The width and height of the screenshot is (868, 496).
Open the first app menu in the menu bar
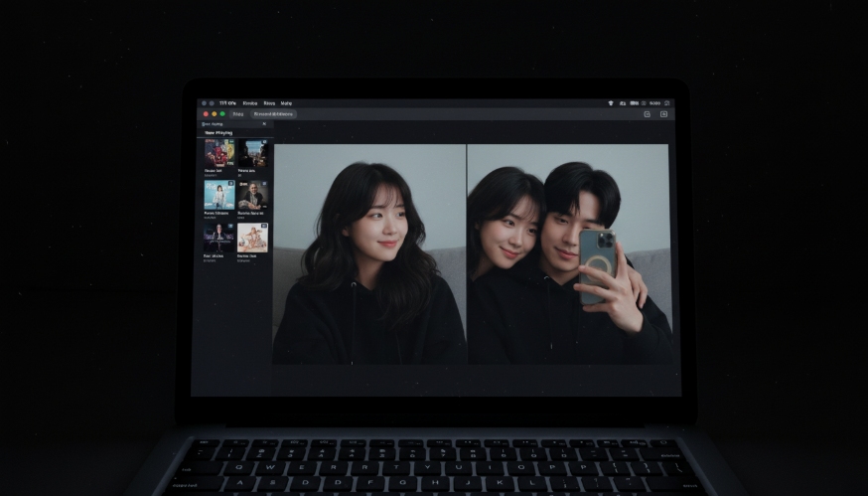pyautogui.click(x=227, y=103)
